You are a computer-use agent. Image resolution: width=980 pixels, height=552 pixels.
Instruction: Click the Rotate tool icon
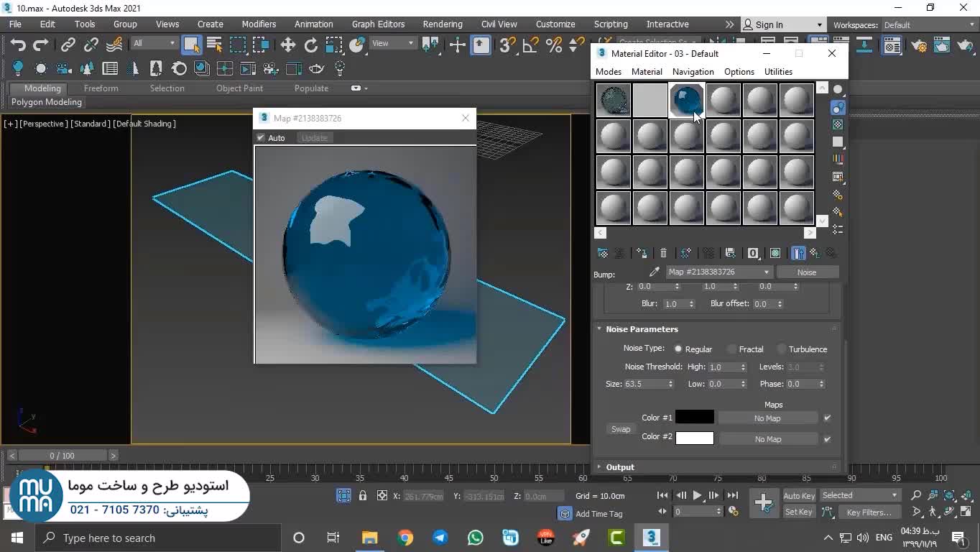[x=311, y=45]
